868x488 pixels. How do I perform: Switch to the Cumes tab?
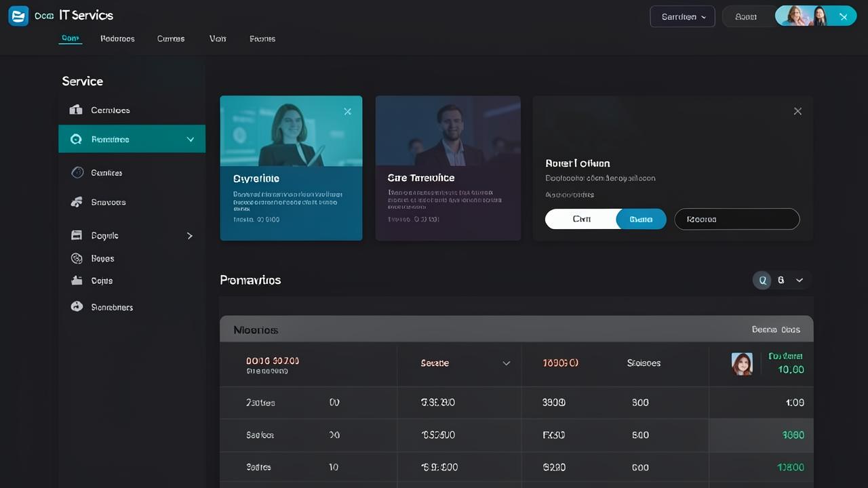tap(171, 39)
